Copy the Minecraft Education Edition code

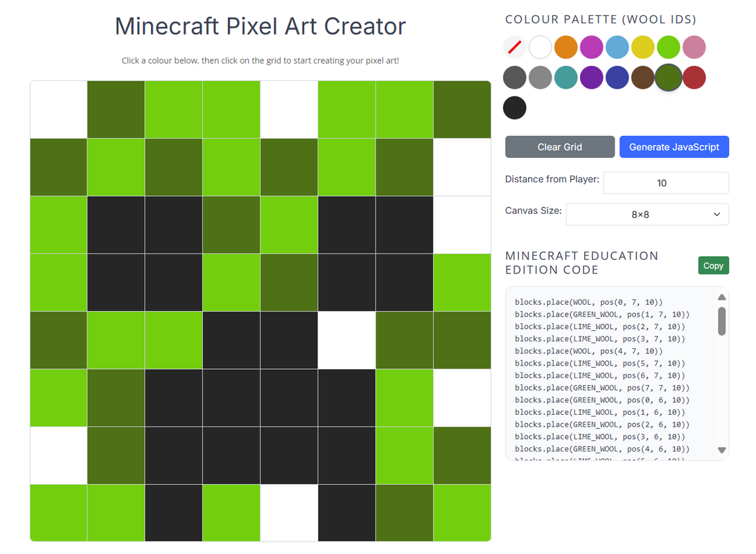tap(713, 265)
